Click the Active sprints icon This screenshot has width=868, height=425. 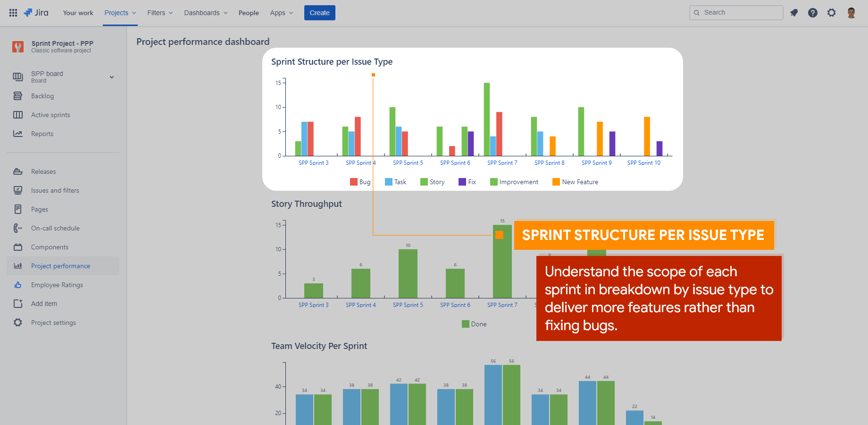[18, 115]
